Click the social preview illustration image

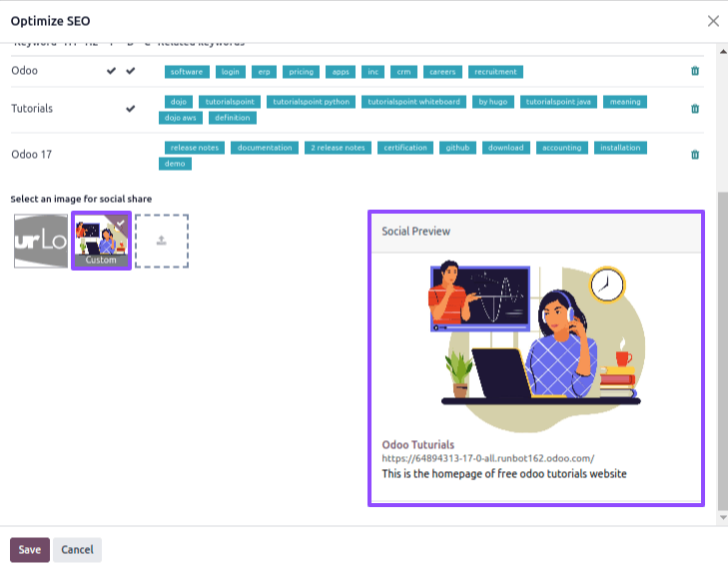tap(536, 346)
